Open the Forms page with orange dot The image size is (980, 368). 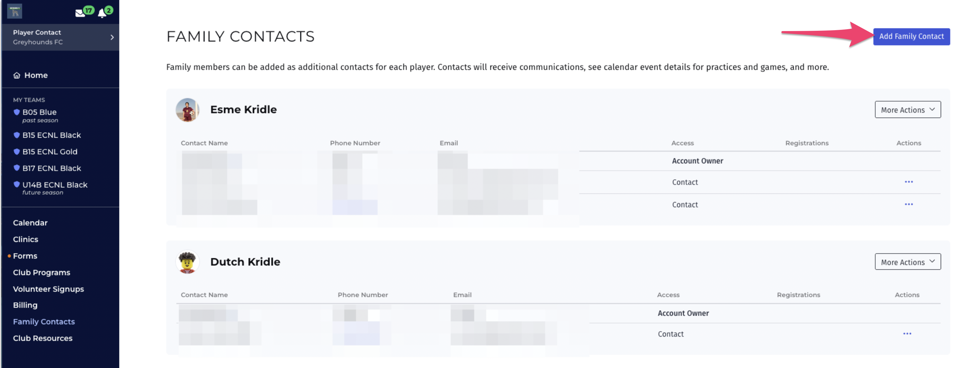(x=25, y=256)
